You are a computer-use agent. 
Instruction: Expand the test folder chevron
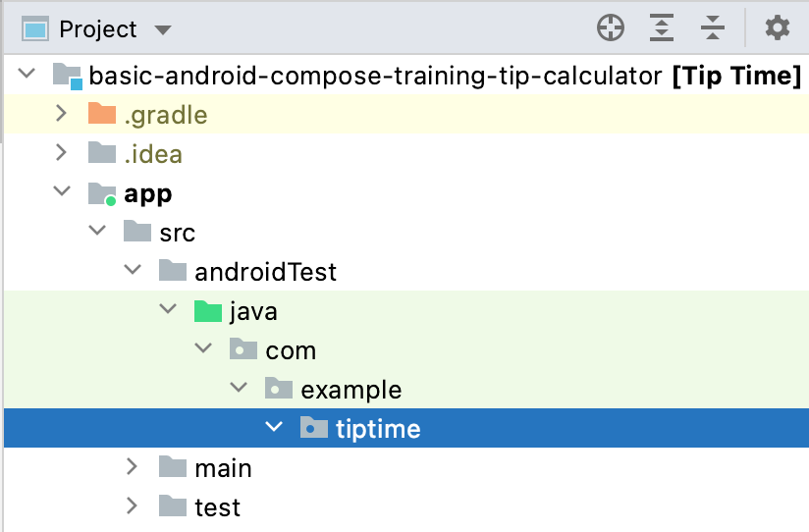(x=133, y=506)
